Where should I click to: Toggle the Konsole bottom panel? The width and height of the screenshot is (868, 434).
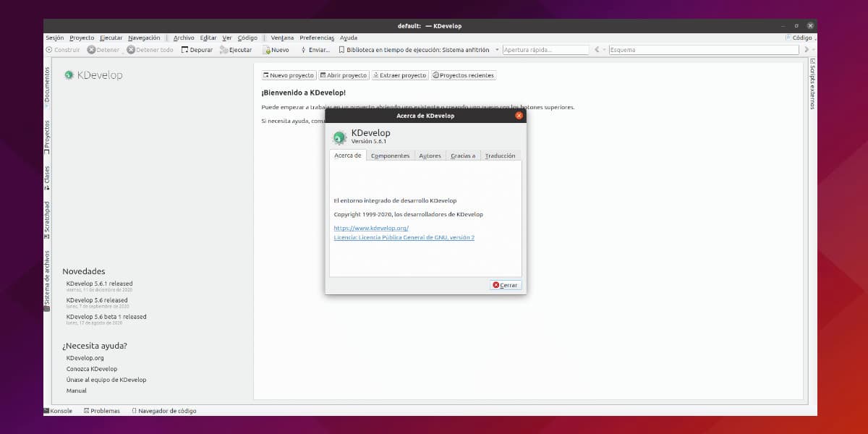click(58, 411)
